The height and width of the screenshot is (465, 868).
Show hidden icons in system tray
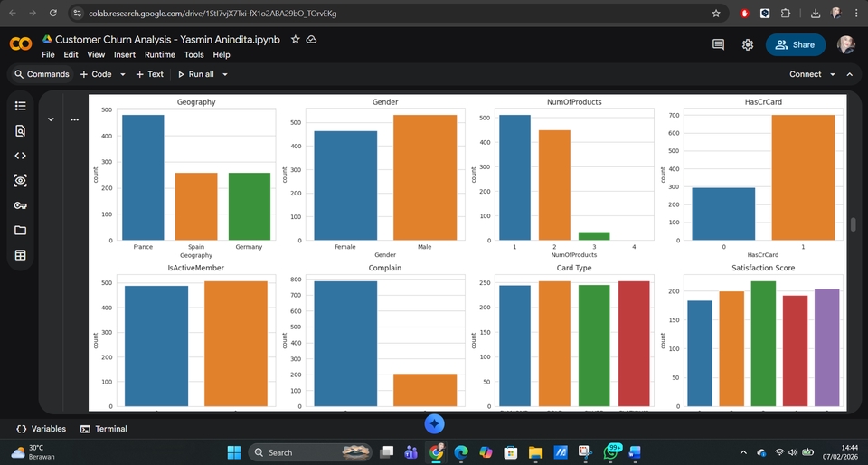click(x=743, y=452)
